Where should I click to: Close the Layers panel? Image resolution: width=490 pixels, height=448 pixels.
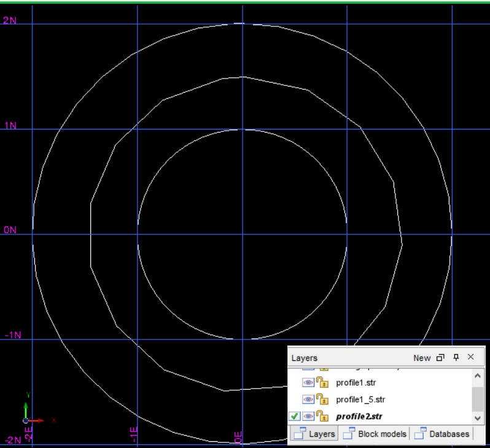tap(471, 357)
